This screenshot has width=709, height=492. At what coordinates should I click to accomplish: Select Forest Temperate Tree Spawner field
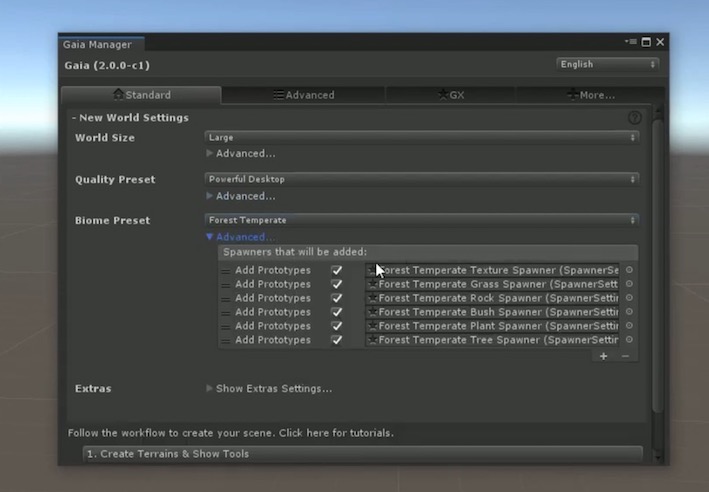click(492, 340)
